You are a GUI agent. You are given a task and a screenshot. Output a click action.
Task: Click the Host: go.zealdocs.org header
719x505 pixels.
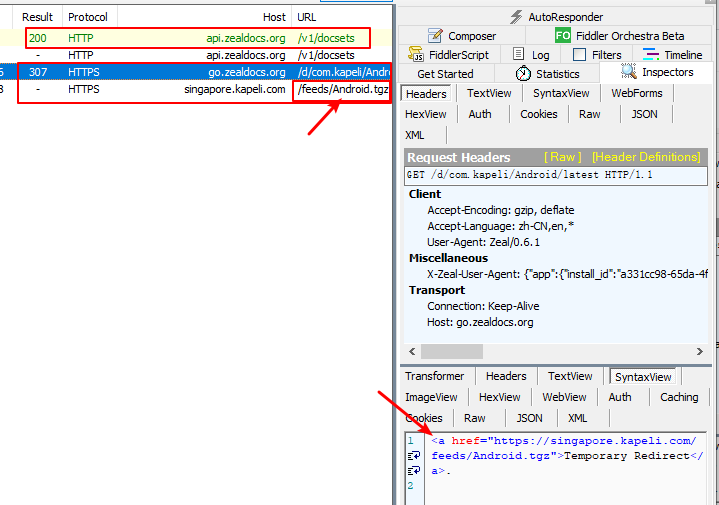[x=480, y=322]
